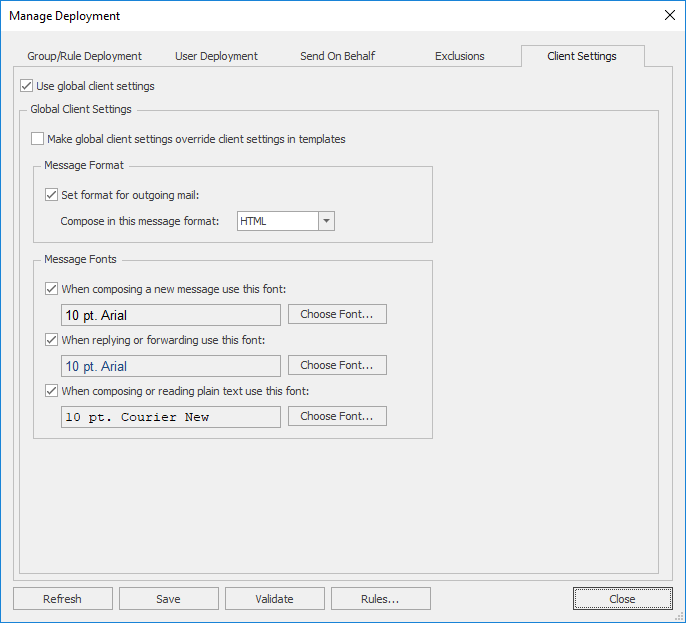Choose Font for replying or forwarding
The image size is (686, 623).
click(x=337, y=365)
